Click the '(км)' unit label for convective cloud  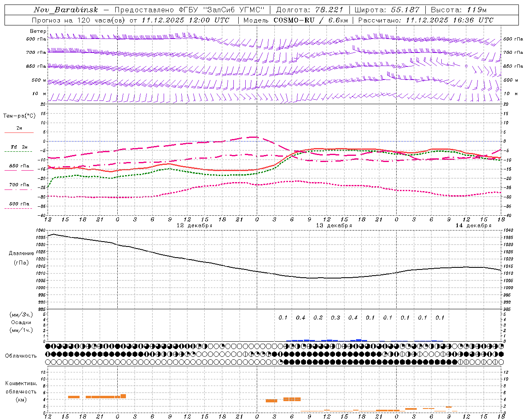[21, 399]
